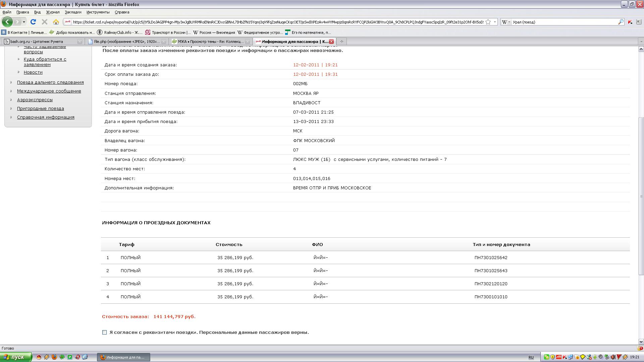Click the search magnifier icon
Viewport: 644px width, 362px height.
pos(621,22)
